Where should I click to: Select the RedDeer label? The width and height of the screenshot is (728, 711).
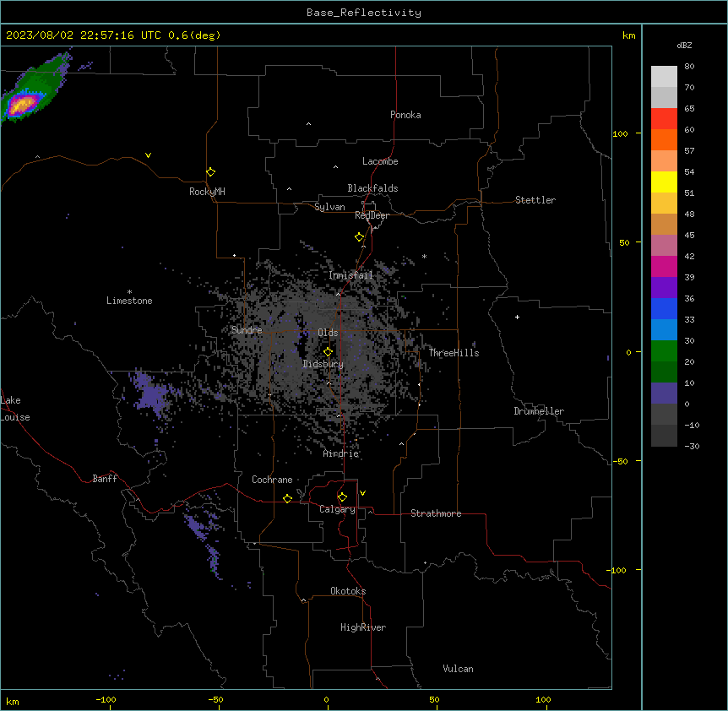click(372, 215)
